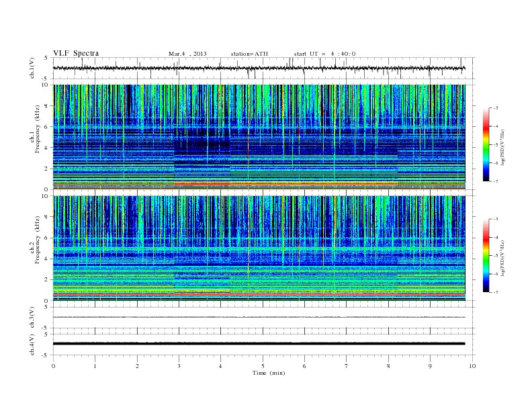Click the ch.1 frequency tick label "8"
This screenshot has width=532, height=411.
click(x=46, y=106)
